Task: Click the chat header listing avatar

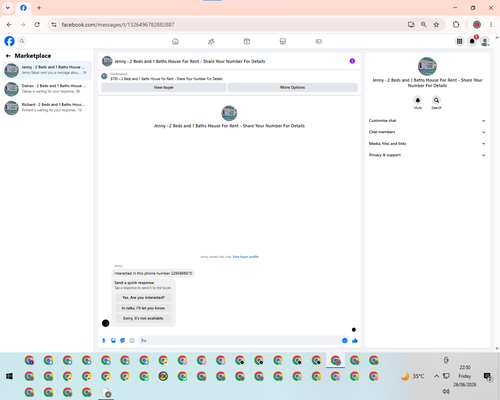Action: tap(107, 61)
